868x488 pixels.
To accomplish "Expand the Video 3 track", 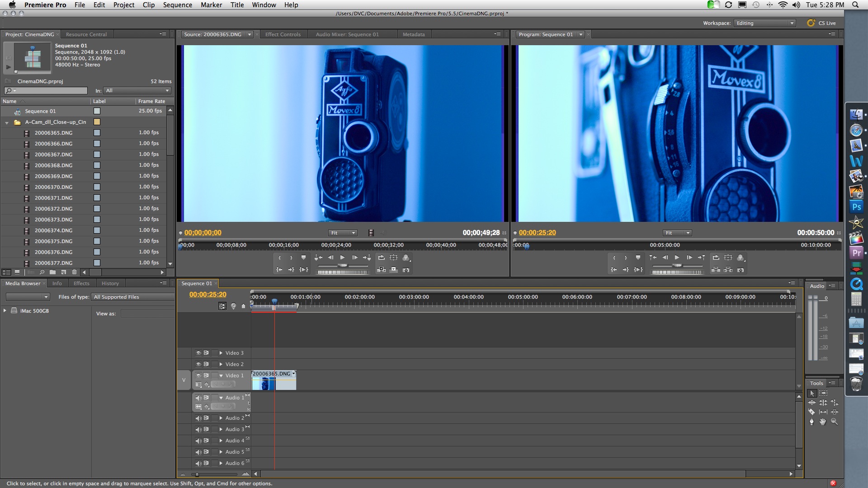I will [x=221, y=353].
